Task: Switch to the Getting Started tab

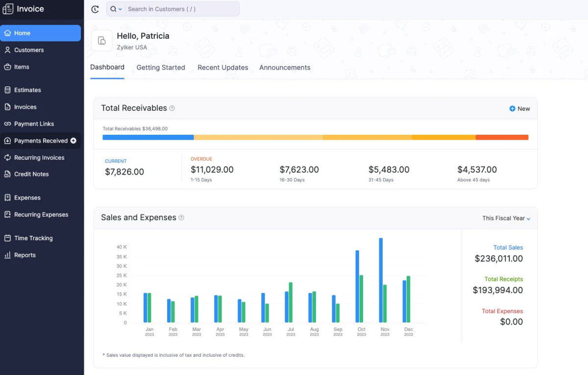Action: (161, 68)
